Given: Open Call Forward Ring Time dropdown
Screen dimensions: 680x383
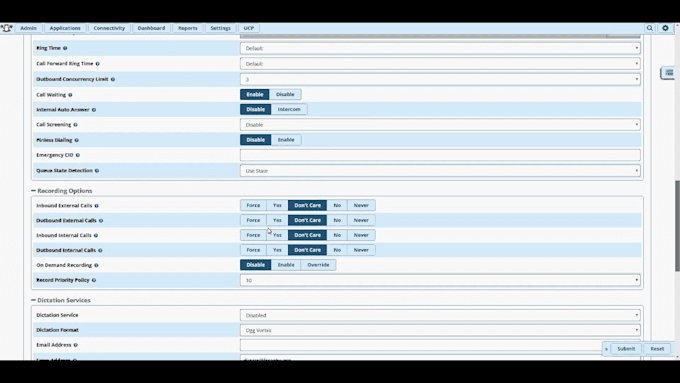Looking at the screenshot, I should pos(440,64).
